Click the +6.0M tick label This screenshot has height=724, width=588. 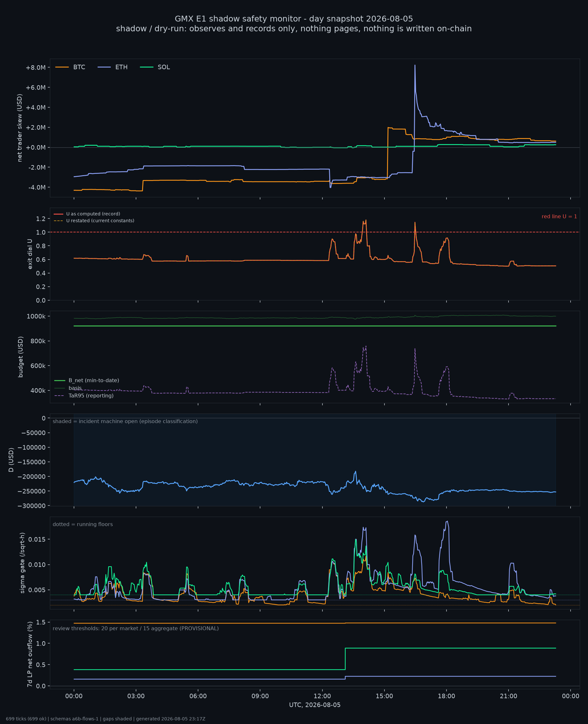[36, 88]
